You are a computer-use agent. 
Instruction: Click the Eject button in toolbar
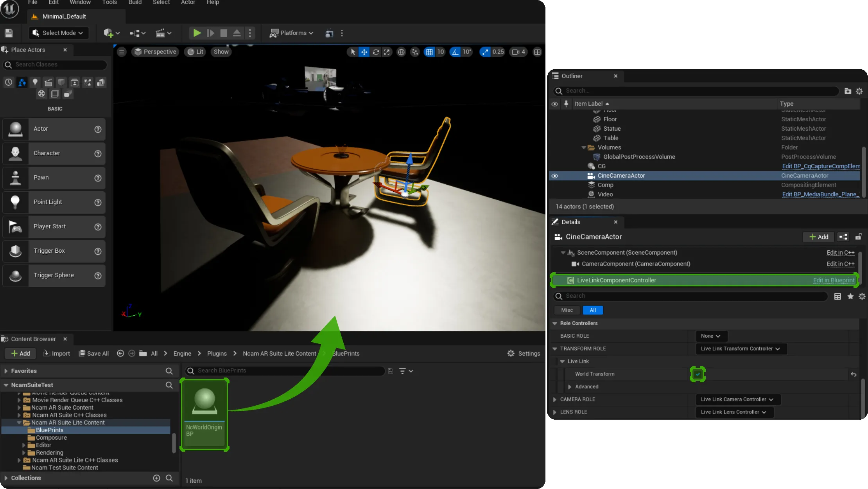point(237,33)
